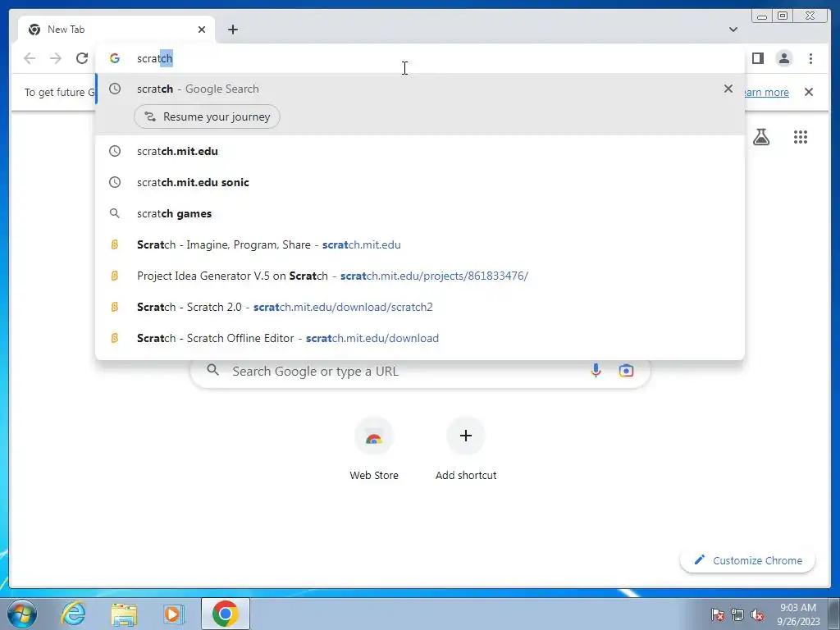Open the side panel icon
The width and height of the screenshot is (840, 630).
coord(757,58)
